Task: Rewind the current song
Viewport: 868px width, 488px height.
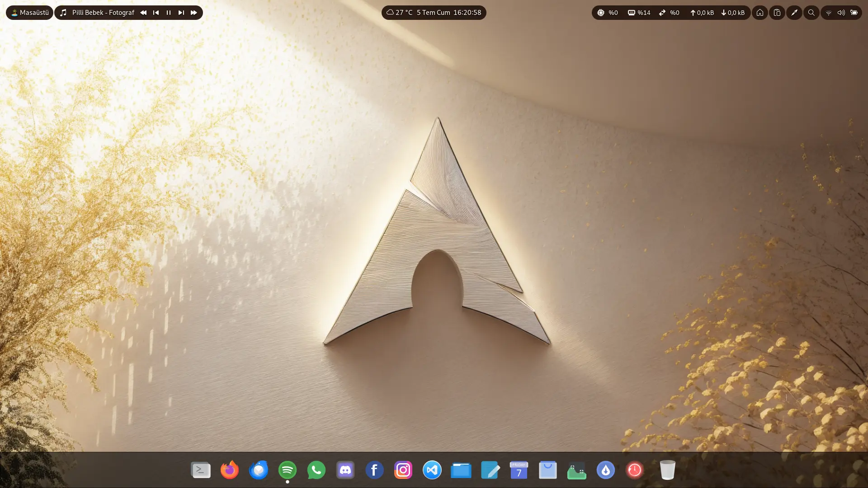Action: pyautogui.click(x=143, y=13)
